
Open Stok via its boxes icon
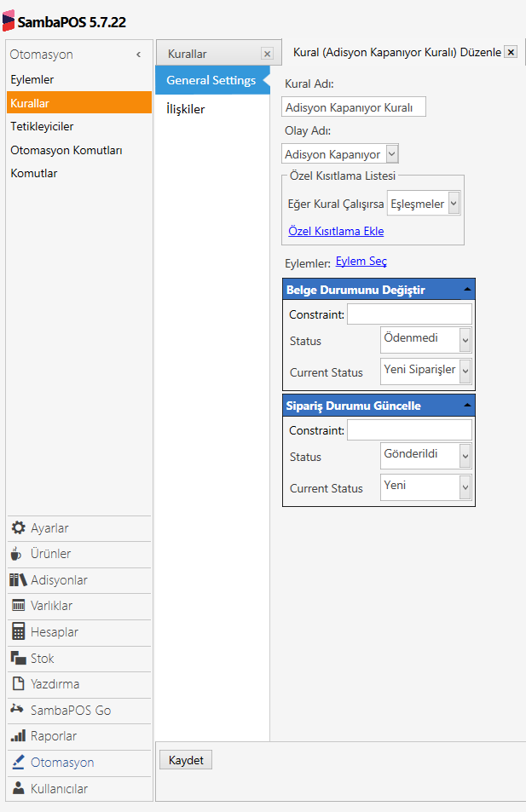pos(18,659)
